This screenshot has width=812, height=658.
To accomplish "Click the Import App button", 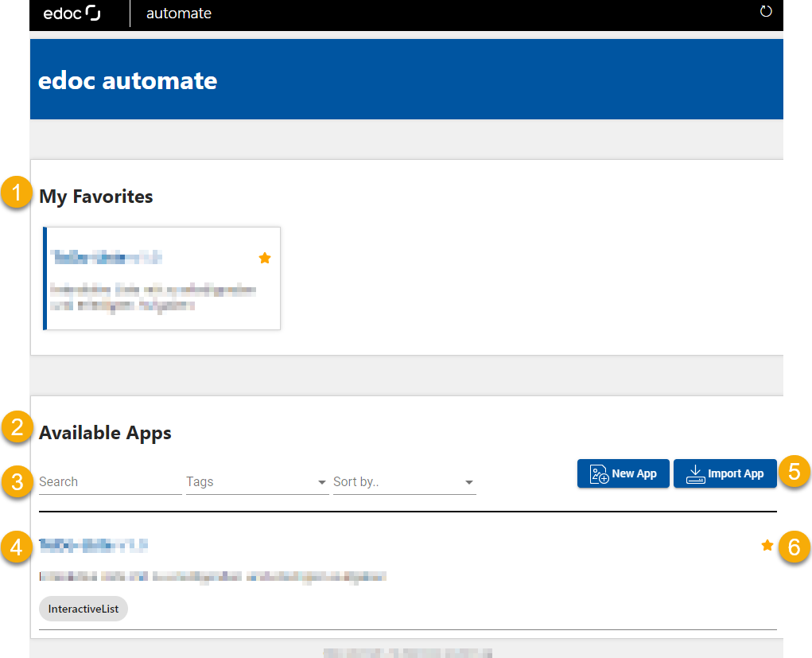I will pos(725,473).
